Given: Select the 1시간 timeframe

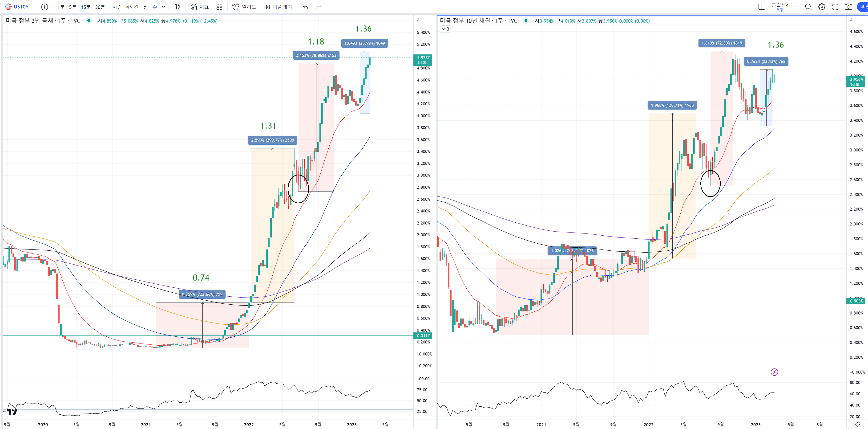Looking at the screenshot, I should 116,7.
